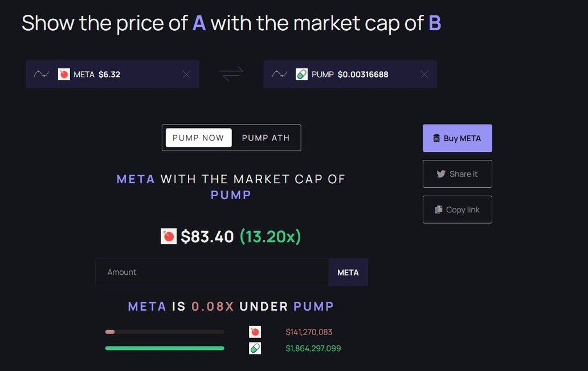Click PUMP pill icon beside $1,864,297,099
Screen dimensions: 588x371
[255, 348]
